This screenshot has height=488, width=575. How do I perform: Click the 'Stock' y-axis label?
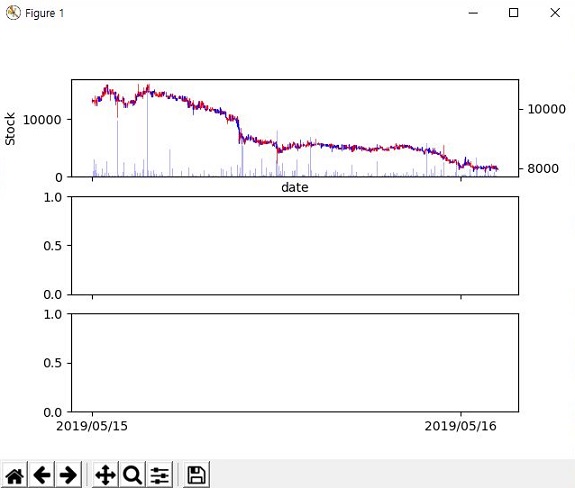pyautogui.click(x=10, y=129)
